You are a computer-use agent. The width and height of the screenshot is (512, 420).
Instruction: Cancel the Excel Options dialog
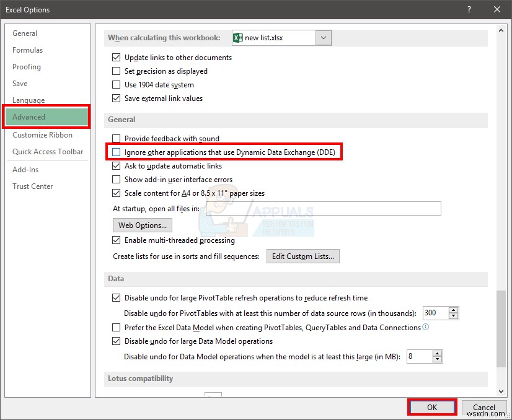pyautogui.click(x=484, y=407)
